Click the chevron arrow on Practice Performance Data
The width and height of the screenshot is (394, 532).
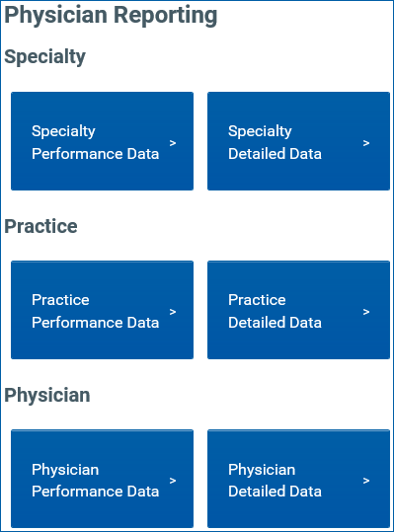tap(173, 312)
